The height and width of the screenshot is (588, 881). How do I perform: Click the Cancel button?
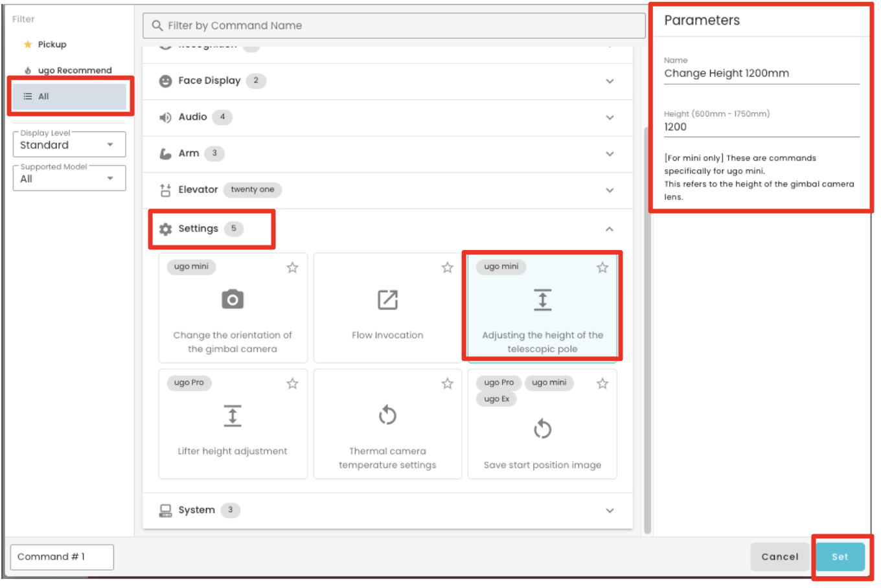(780, 557)
